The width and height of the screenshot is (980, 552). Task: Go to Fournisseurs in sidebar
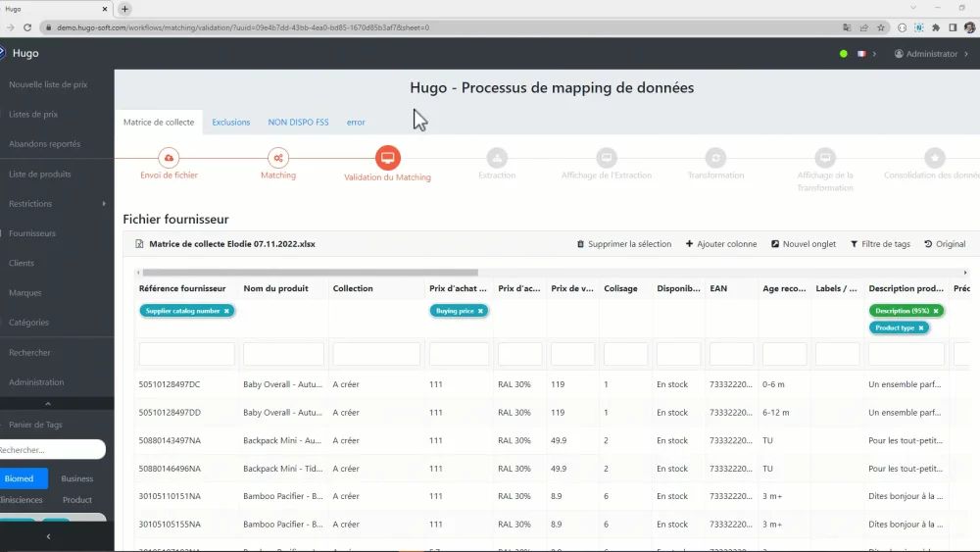32,233
